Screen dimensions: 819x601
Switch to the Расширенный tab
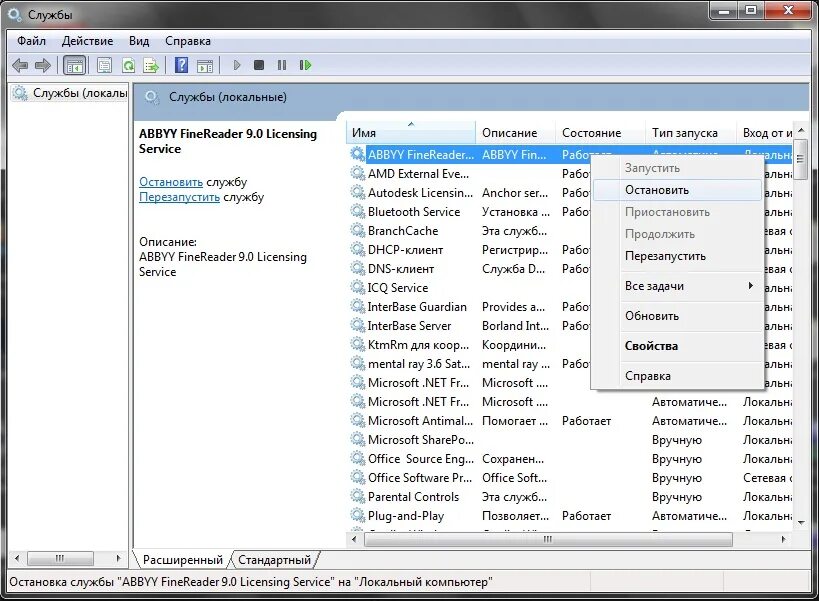click(183, 560)
